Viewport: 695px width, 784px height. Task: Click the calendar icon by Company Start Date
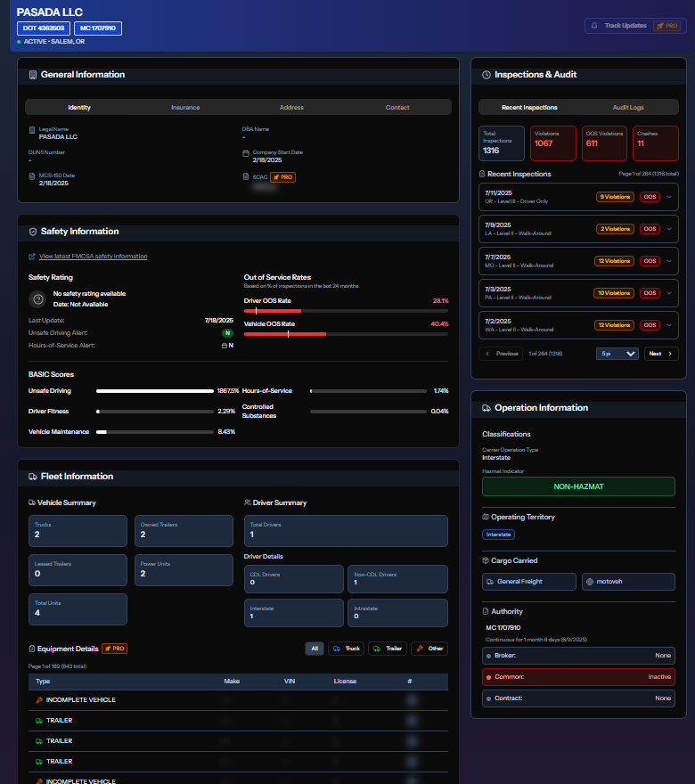tap(246, 153)
